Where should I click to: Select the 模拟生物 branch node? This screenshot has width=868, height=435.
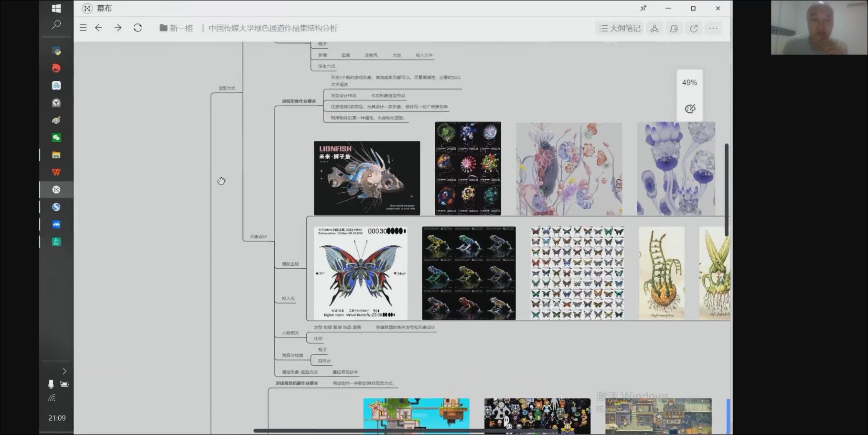tap(290, 264)
